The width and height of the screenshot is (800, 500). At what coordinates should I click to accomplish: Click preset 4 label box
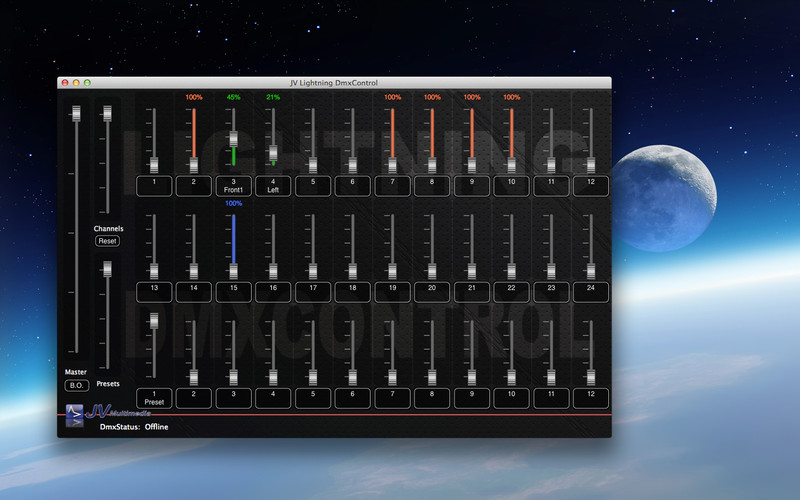[273, 398]
